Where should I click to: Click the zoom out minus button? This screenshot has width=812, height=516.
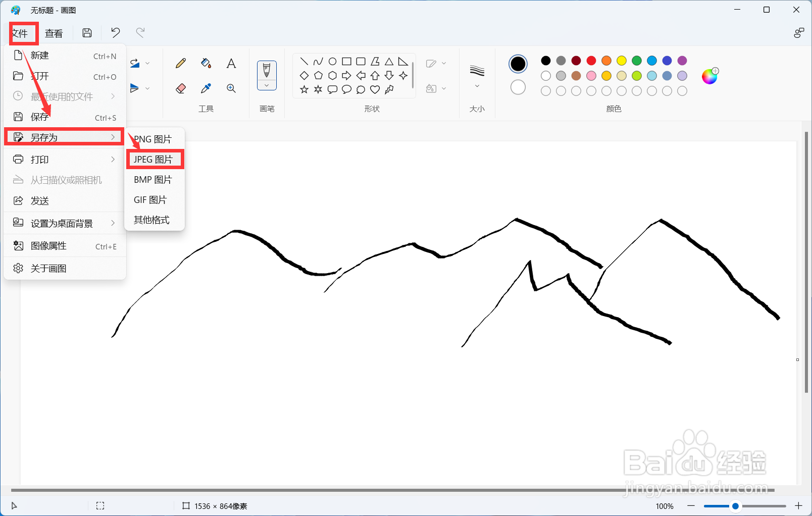point(691,506)
